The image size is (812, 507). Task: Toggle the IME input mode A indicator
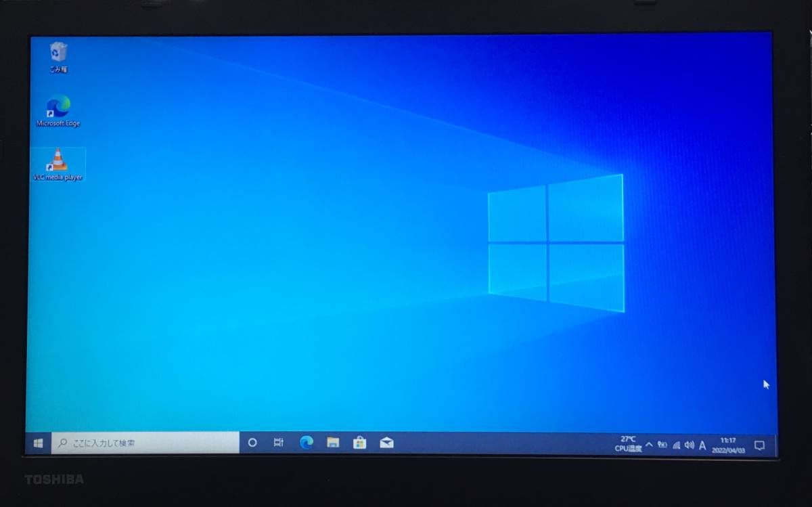pos(702,445)
